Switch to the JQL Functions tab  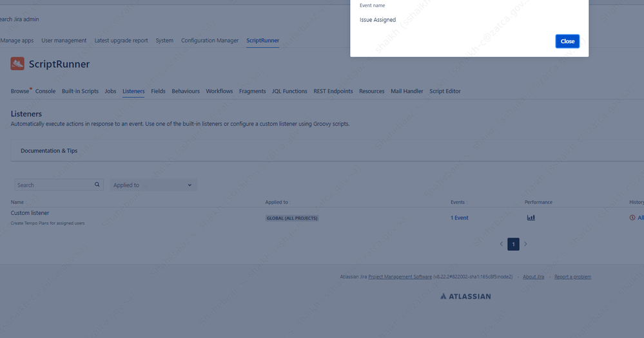[289, 91]
